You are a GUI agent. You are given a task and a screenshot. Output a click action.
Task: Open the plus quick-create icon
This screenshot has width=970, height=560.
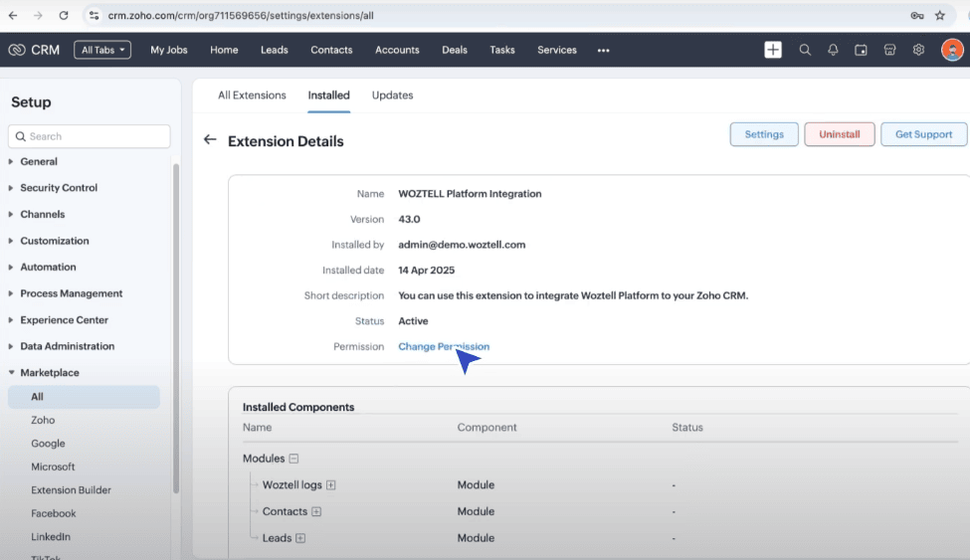(773, 50)
